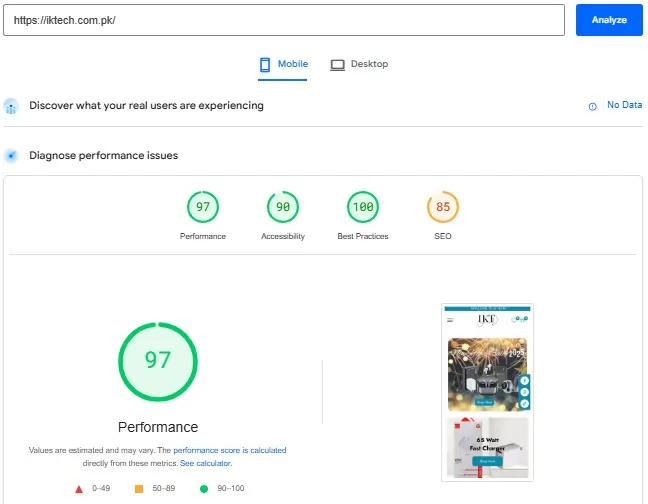Select the small 97 Performance gauge
Image resolution: width=648 pixels, height=504 pixels.
(203, 207)
